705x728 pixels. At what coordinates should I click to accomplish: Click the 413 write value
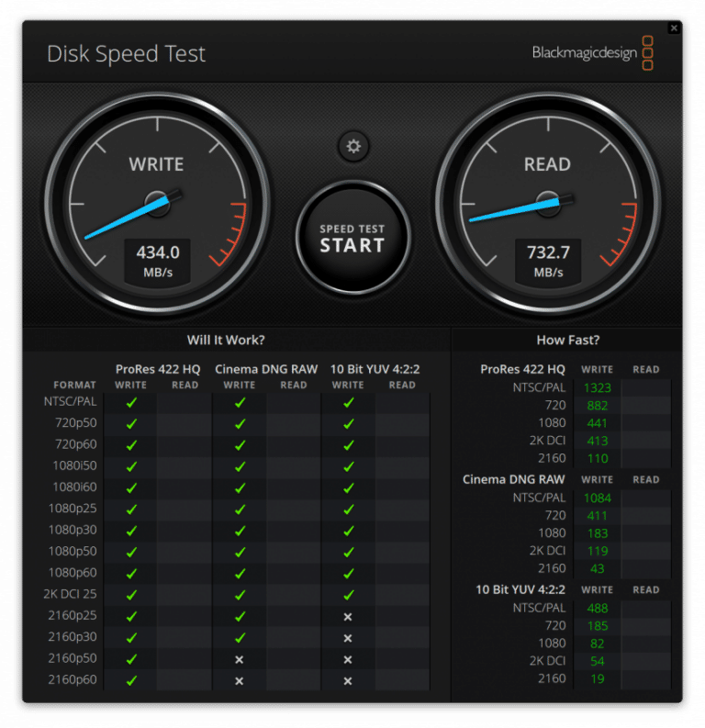point(597,441)
